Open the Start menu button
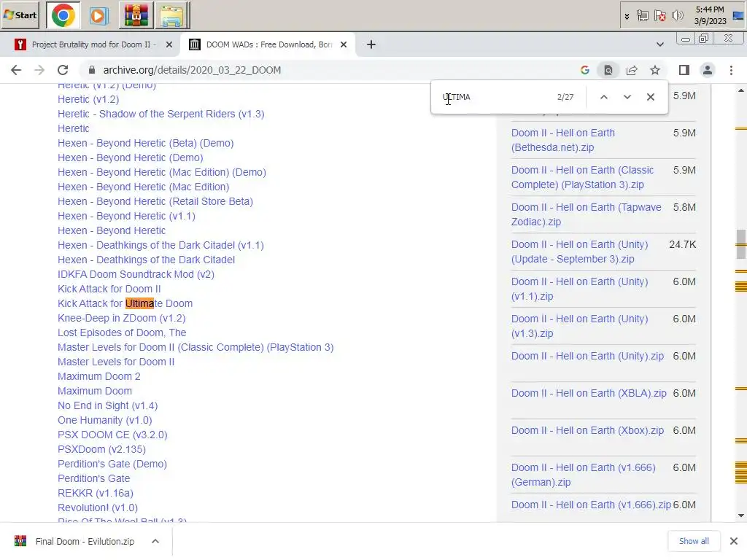 pos(20,15)
